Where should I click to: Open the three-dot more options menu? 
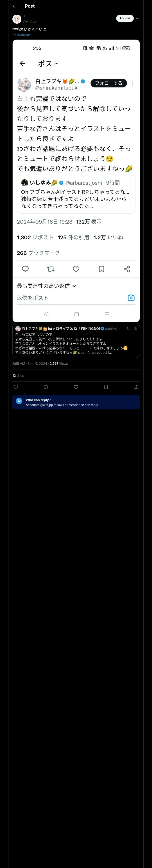138,18
